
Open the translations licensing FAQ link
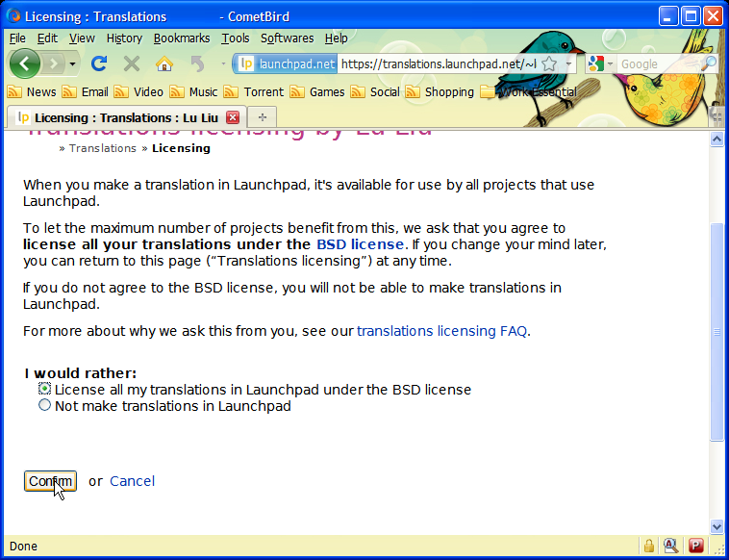click(x=441, y=331)
